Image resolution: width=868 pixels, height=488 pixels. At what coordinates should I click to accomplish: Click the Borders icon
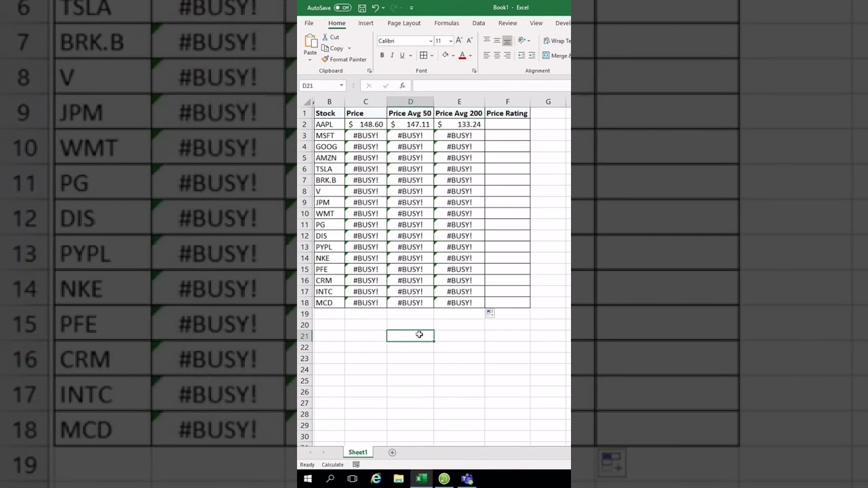[423, 56]
